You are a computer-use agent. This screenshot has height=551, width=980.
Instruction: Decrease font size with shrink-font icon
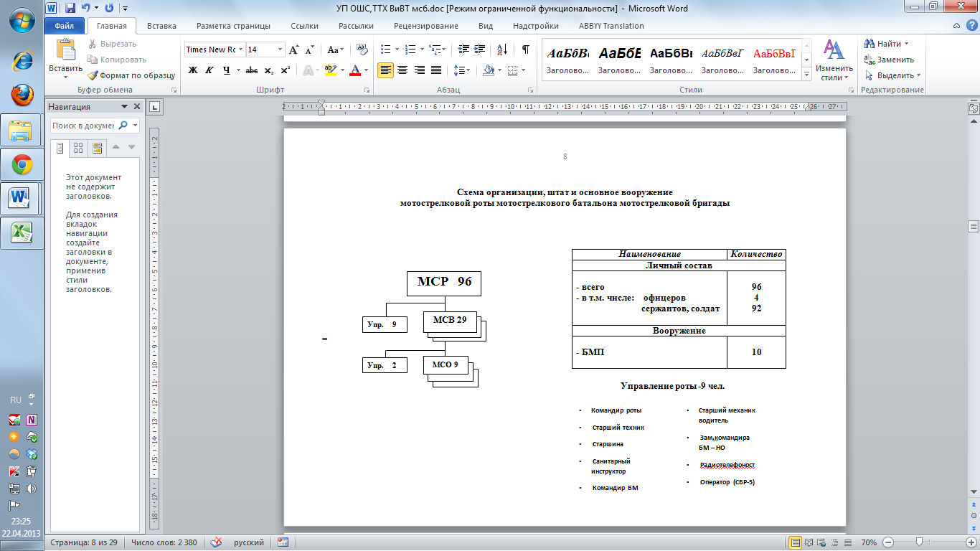pyautogui.click(x=310, y=50)
